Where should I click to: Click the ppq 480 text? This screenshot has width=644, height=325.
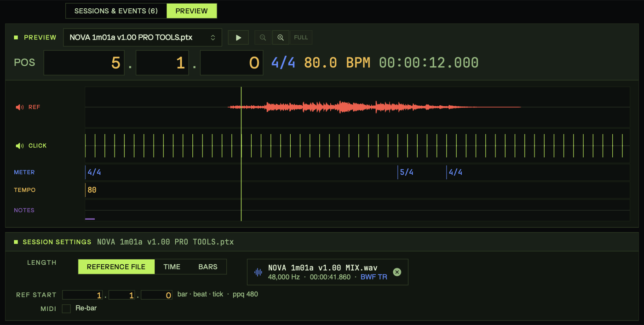tap(245, 294)
